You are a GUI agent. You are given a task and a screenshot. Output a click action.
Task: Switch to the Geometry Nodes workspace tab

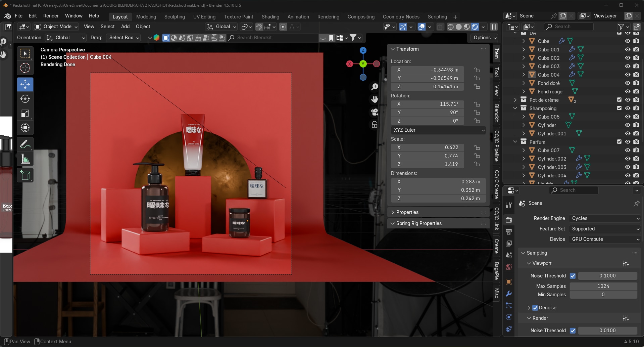tap(401, 16)
